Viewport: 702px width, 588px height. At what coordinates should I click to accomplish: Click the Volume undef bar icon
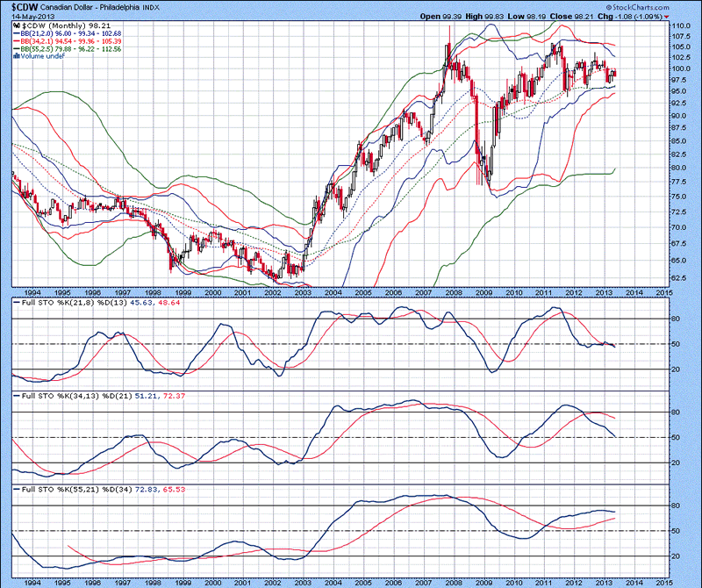[15, 57]
